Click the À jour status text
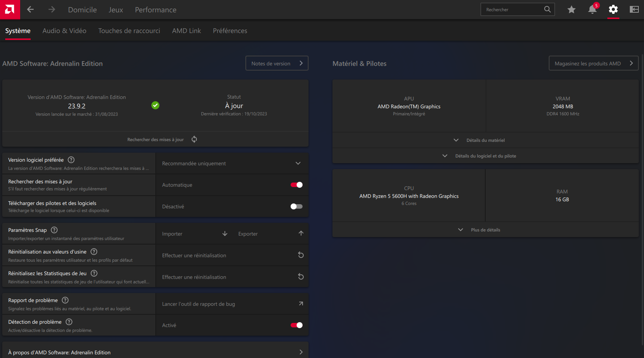The image size is (644, 358). [x=234, y=106]
